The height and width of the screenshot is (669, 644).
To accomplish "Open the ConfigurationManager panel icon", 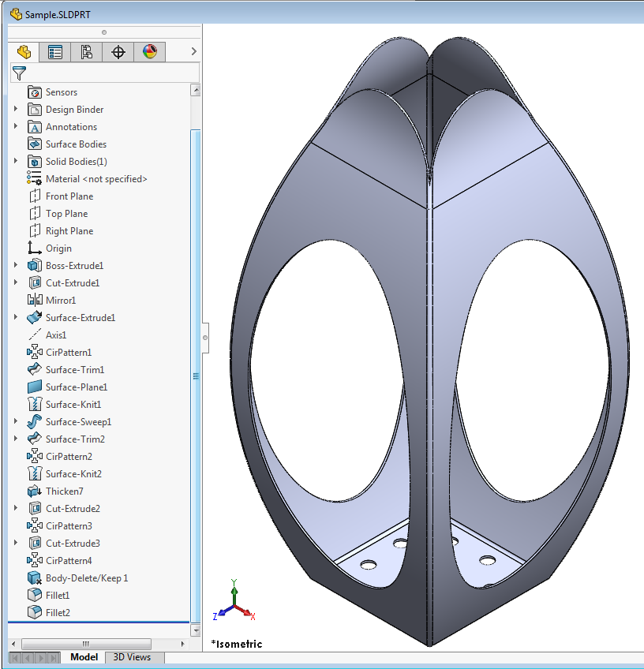I will (87, 51).
